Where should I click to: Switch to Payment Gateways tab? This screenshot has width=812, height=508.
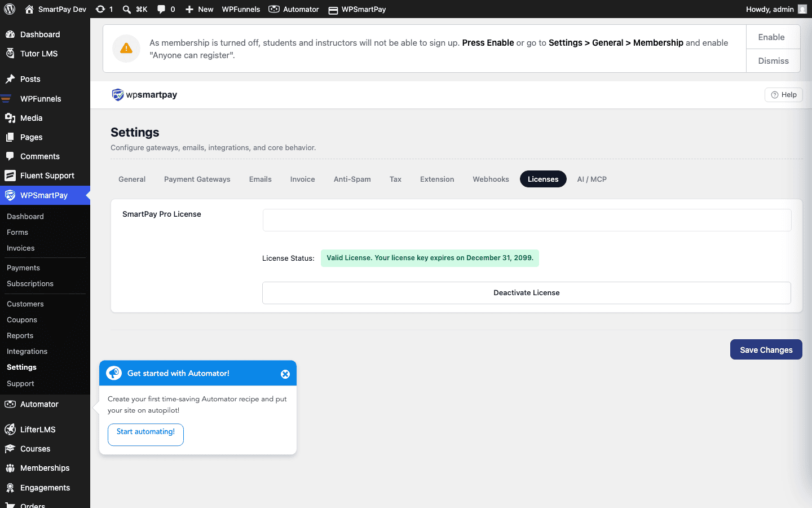pyautogui.click(x=197, y=179)
